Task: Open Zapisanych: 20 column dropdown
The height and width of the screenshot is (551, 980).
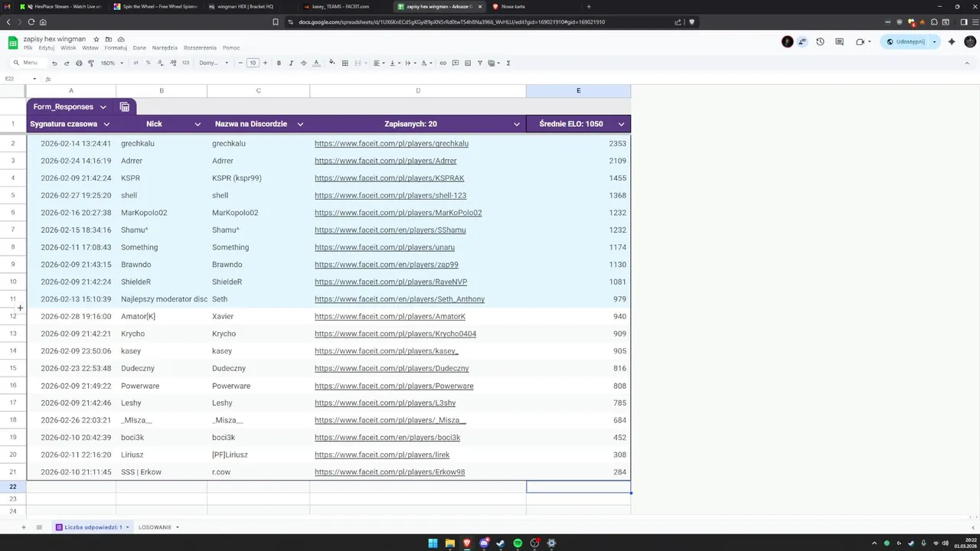Action: click(517, 124)
